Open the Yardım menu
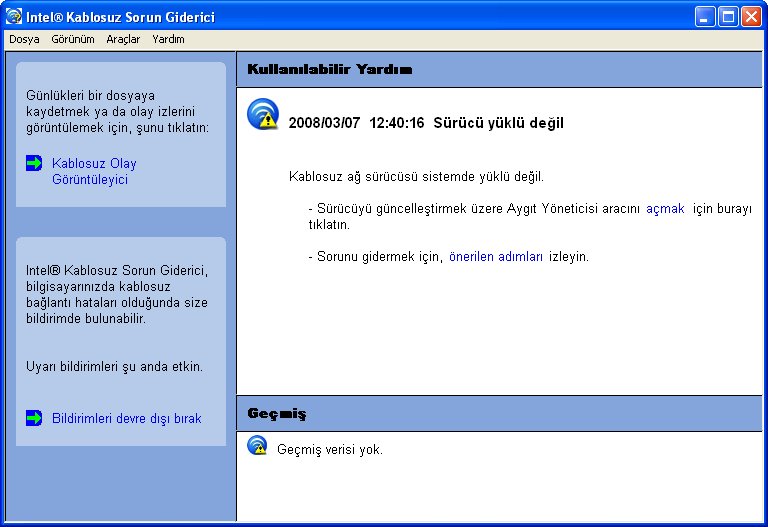 pyautogui.click(x=168, y=39)
